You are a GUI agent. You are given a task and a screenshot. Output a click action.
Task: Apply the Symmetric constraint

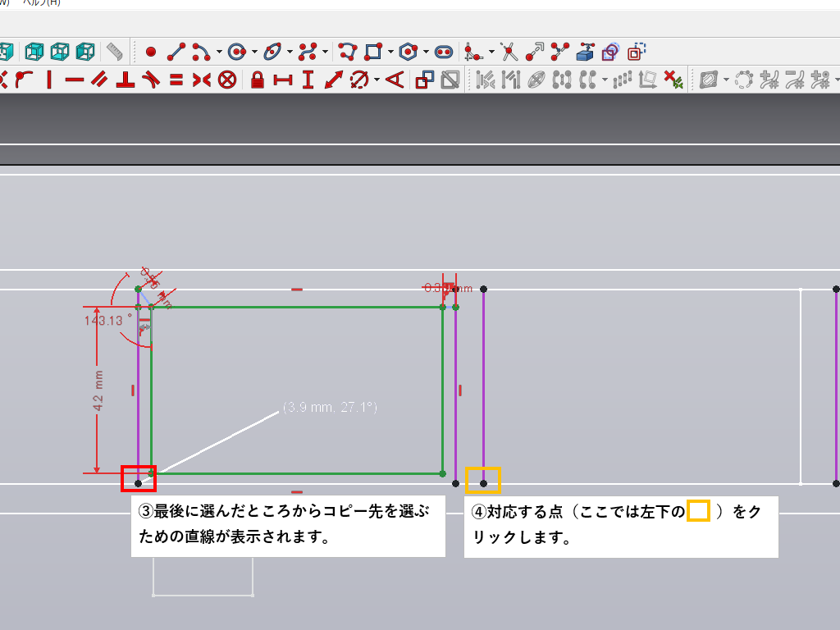click(202, 80)
